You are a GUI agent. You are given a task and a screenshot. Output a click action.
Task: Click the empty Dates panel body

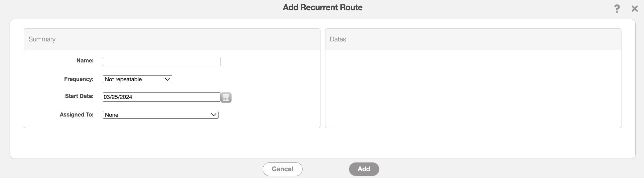click(473, 89)
